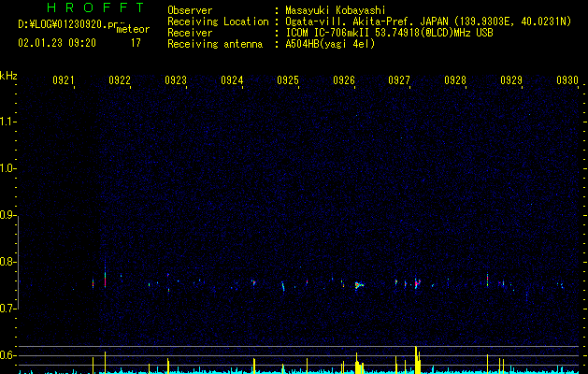Viewport: 588px width, 374px height.
Task: Click the 0929 time marker
Action: 511,80
